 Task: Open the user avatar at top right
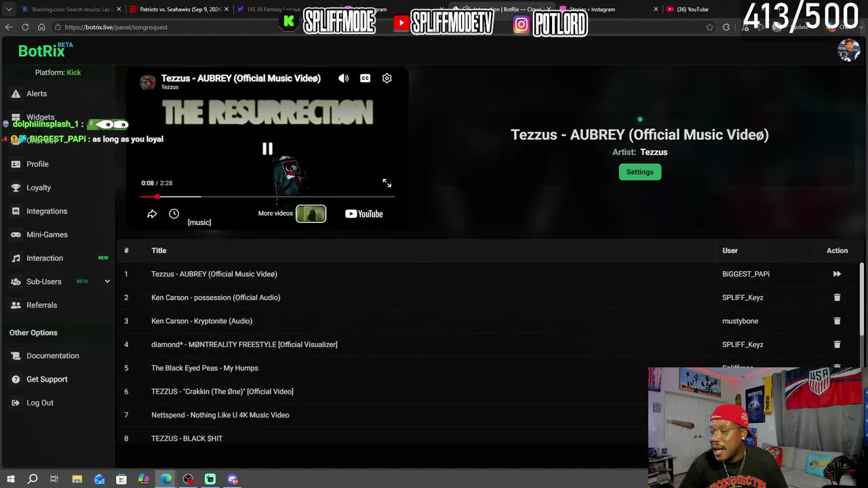coord(848,51)
